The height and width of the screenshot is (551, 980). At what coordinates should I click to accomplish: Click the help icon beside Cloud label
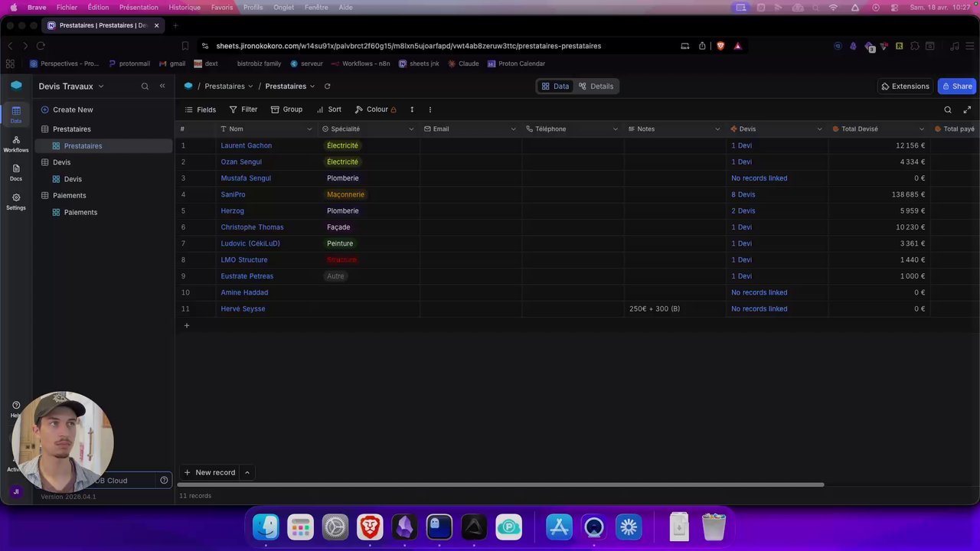164,481
